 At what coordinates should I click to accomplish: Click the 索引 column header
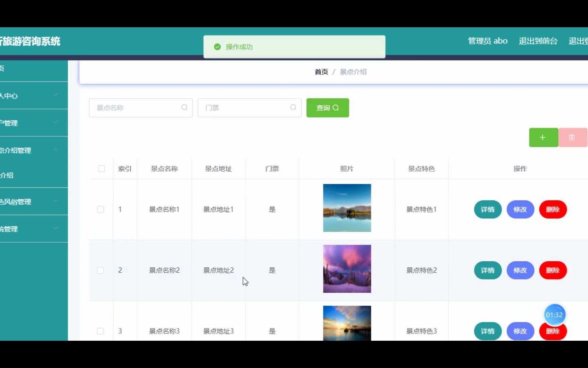pos(125,169)
